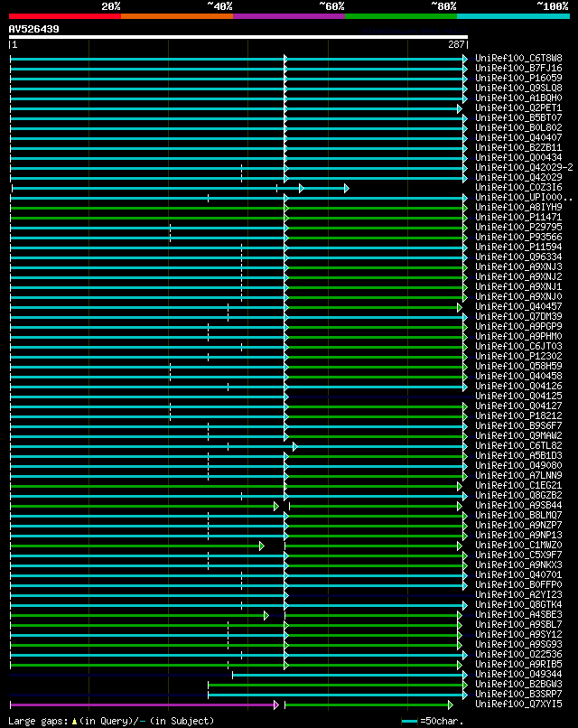Click the purple ~60% identity legend segment

click(x=289, y=16)
